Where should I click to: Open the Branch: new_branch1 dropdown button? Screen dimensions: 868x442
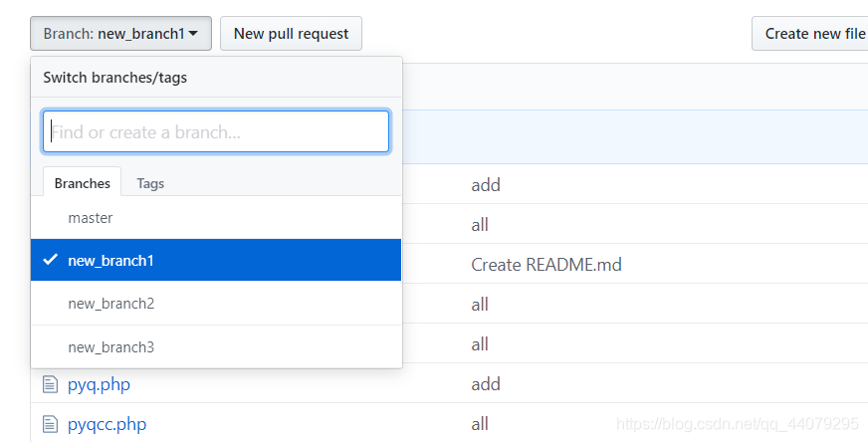[120, 33]
